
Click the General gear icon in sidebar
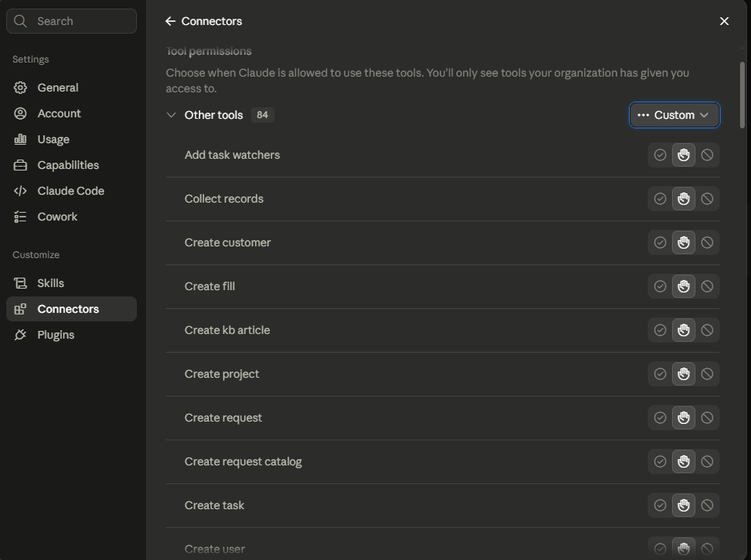tap(20, 88)
